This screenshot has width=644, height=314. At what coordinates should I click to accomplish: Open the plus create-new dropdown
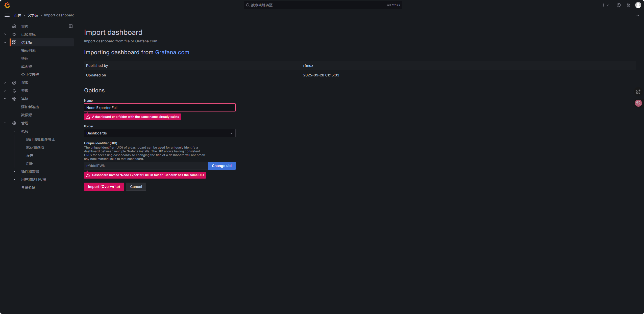[605, 5]
